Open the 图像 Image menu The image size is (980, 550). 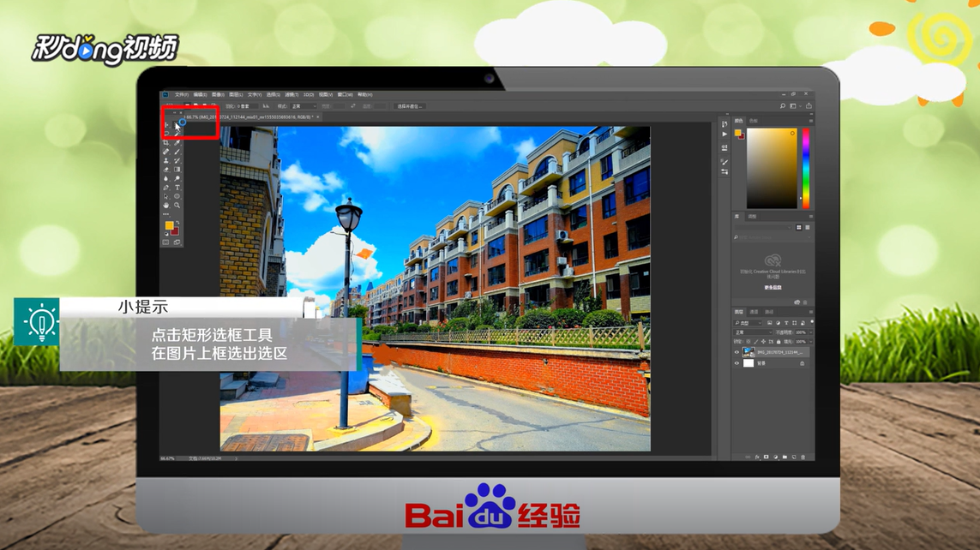[218, 95]
